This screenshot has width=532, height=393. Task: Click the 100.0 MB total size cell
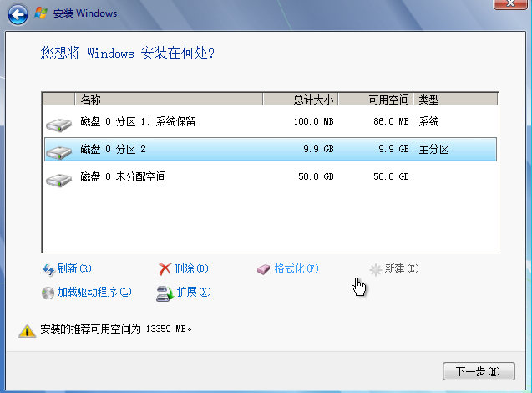(313, 121)
